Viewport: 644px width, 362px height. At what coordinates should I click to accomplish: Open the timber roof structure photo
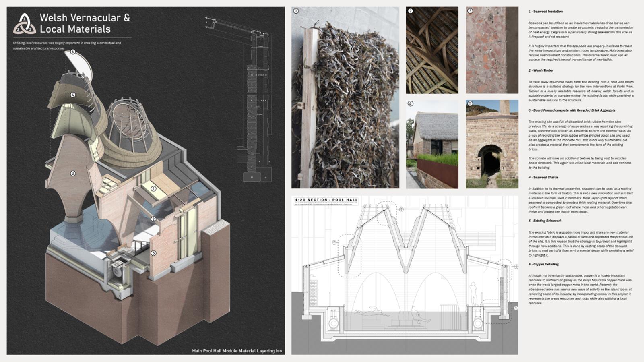[x=431, y=50]
